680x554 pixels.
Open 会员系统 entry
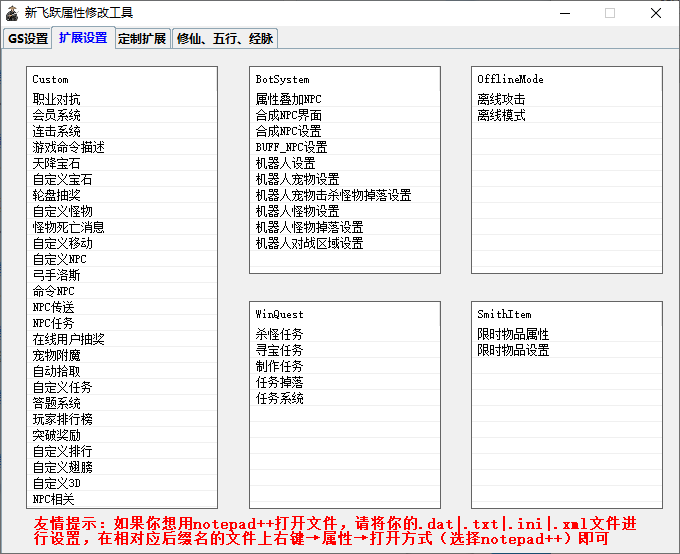pyautogui.click(x=57, y=115)
